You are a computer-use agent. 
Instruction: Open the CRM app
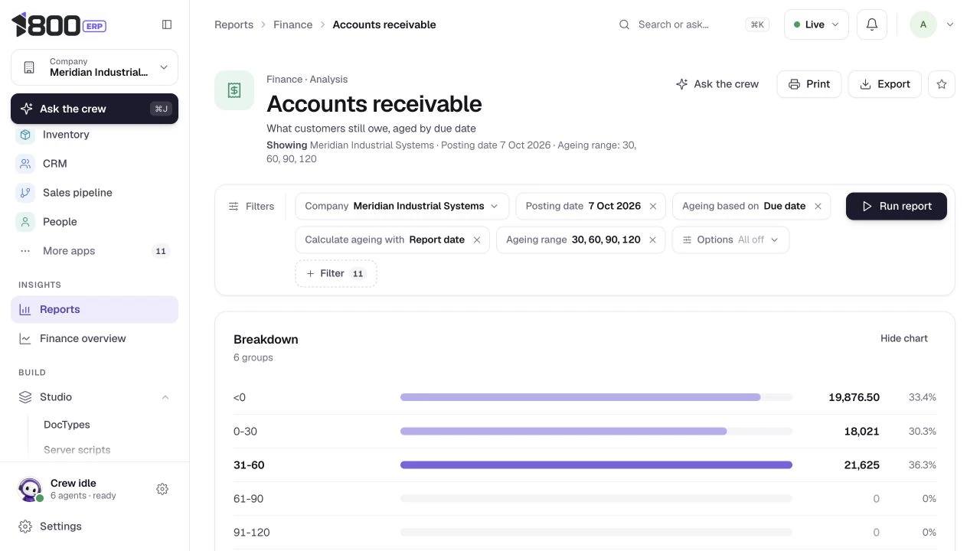[94, 164]
